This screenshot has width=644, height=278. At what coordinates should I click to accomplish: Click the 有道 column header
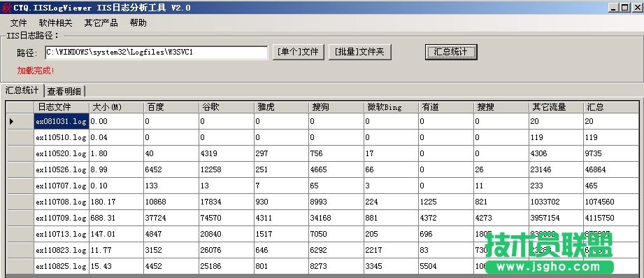tap(446, 107)
